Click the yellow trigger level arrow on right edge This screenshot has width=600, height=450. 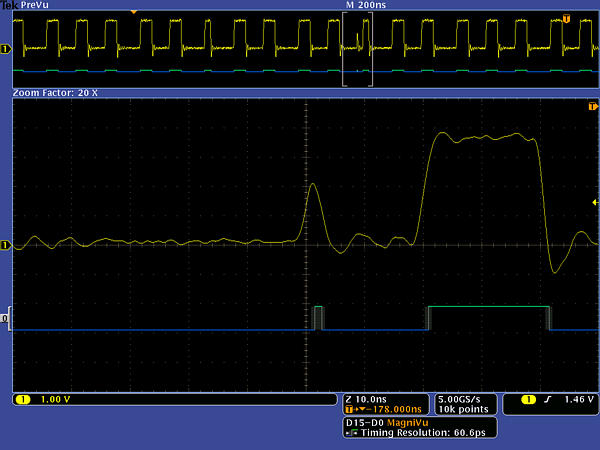point(594,202)
